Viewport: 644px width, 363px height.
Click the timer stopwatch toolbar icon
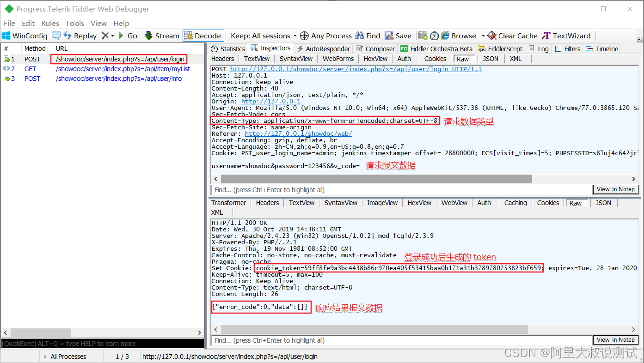pos(434,36)
